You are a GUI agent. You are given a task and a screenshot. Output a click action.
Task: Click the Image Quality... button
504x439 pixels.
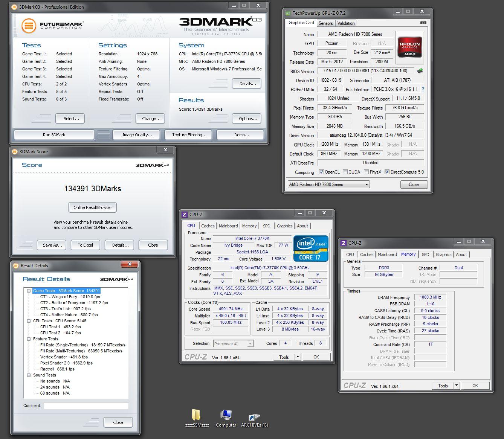pos(137,135)
